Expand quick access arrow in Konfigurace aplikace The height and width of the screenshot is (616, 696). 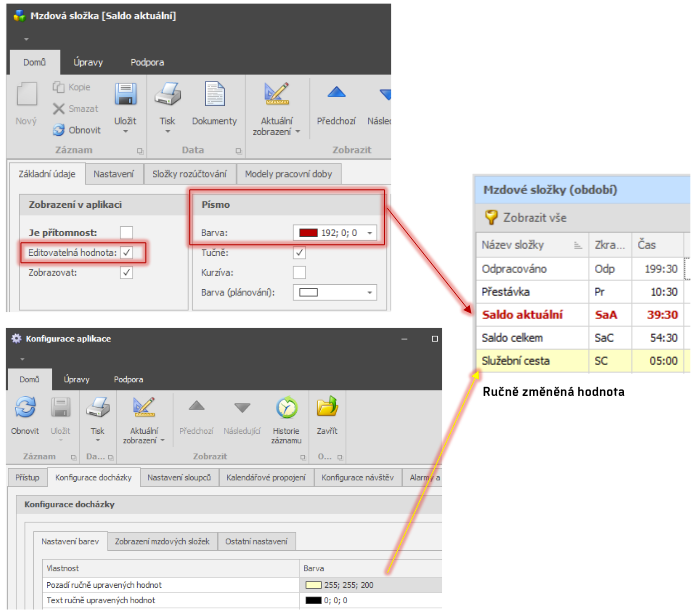22,359
